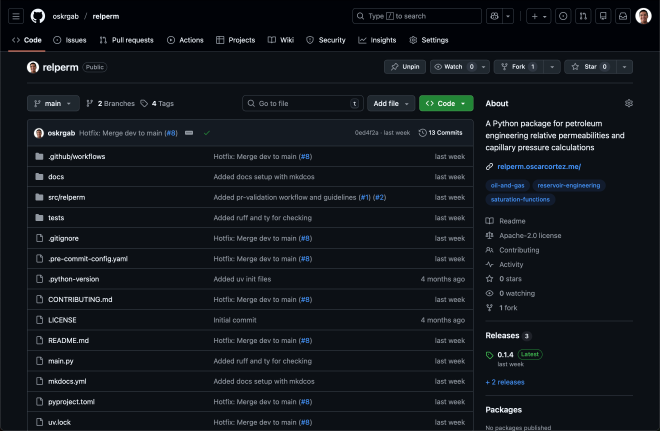Image resolution: width=660 pixels, height=431 pixels.
Task: Open the mkdocs.yml file
Action: [x=67, y=381]
